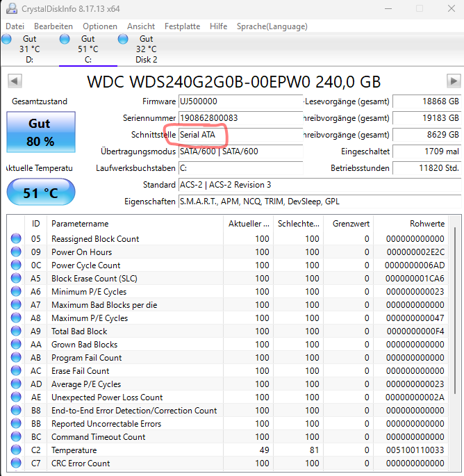Click the blue health orb above C: drive
The width and height of the screenshot is (464, 476).
pos(65,39)
